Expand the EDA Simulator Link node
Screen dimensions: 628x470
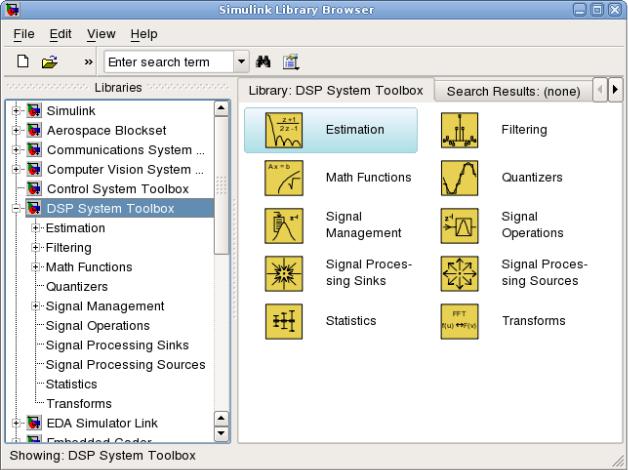(16, 423)
